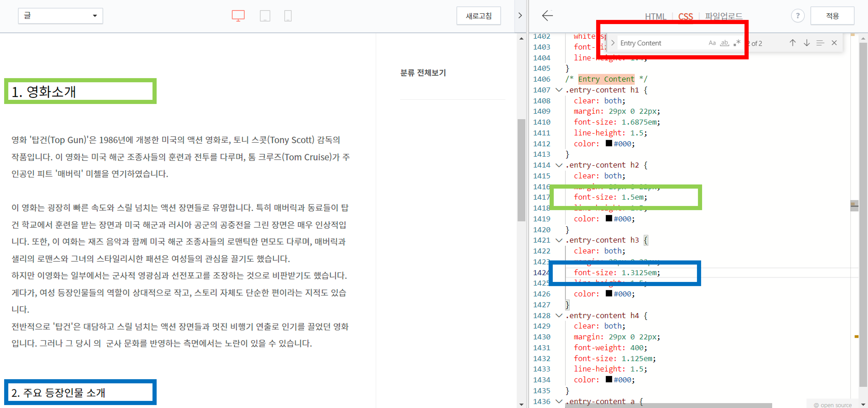
Task: Toggle regular expression search option
Action: [737, 43]
